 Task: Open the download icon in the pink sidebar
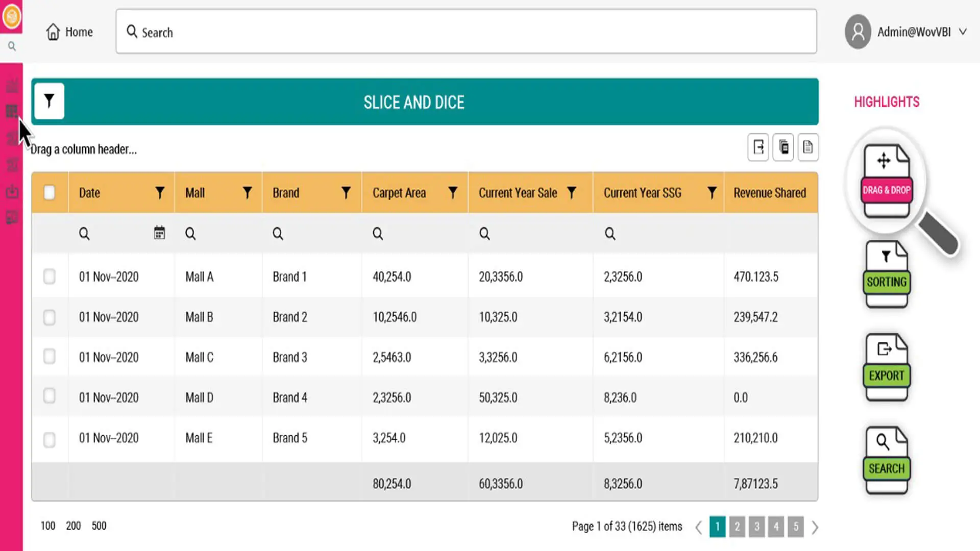pos(12,191)
